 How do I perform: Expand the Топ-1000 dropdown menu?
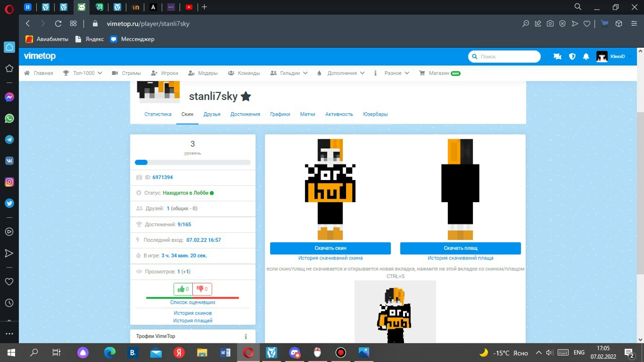click(83, 73)
